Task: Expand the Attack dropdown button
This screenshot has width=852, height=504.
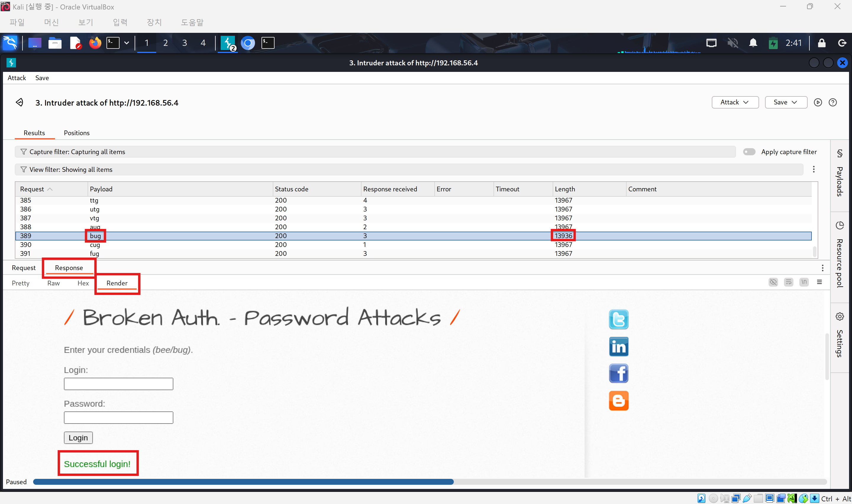Action: [x=735, y=102]
